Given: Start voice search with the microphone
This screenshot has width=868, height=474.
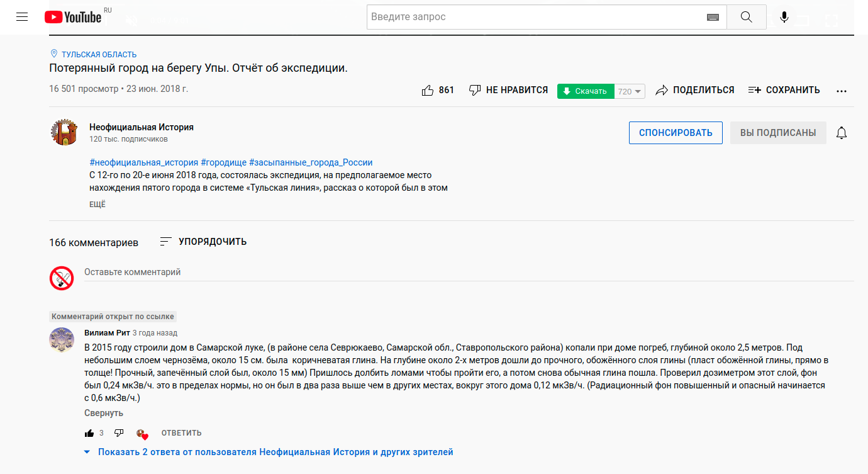Looking at the screenshot, I should coord(784,17).
